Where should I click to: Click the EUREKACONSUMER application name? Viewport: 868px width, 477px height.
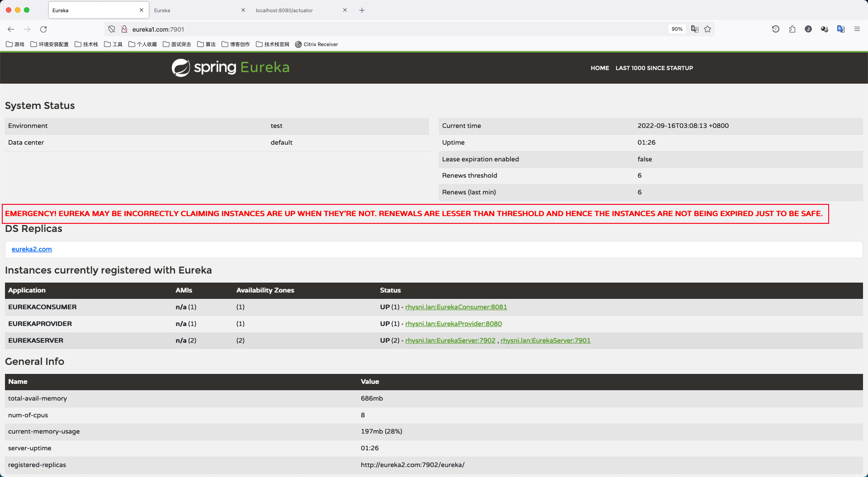pyautogui.click(x=42, y=307)
